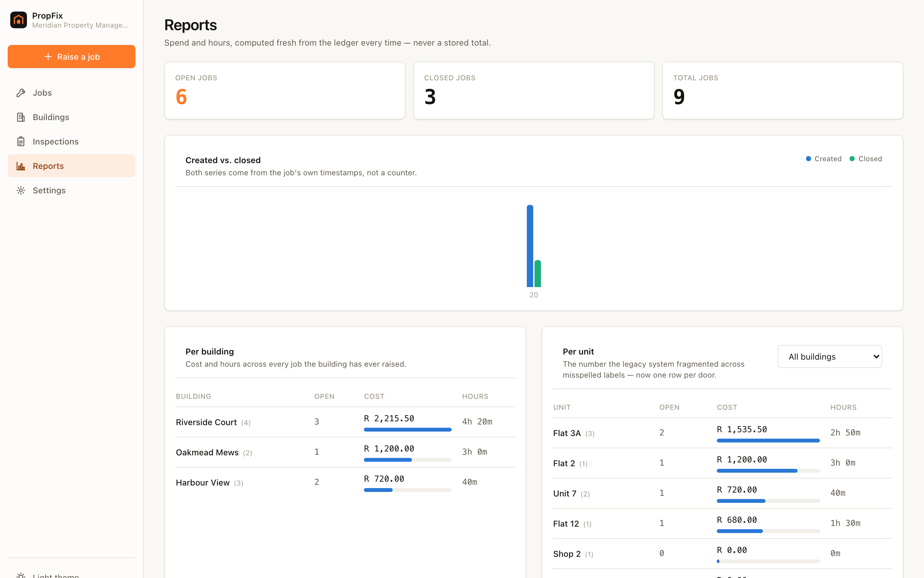The image size is (924, 578).
Task: Click the Reports page heading
Action: [x=191, y=25]
